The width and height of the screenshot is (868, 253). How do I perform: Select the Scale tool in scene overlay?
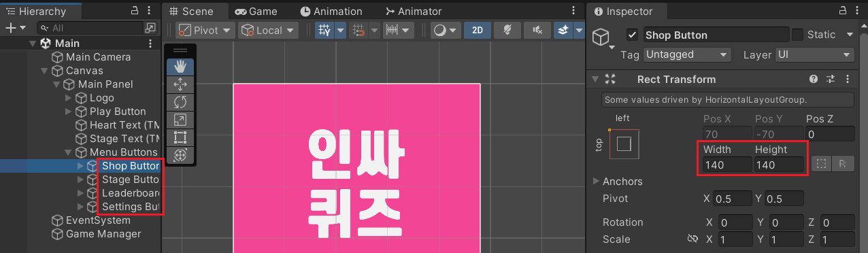180,120
